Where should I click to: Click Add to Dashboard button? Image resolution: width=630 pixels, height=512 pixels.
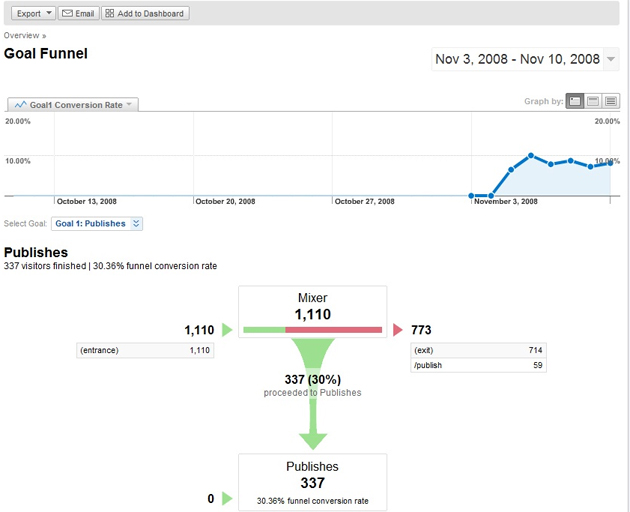pos(145,13)
